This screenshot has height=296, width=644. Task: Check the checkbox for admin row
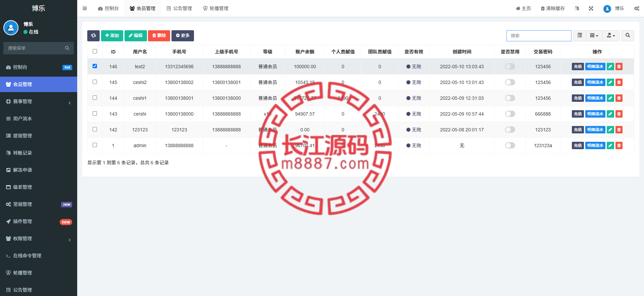(x=95, y=145)
